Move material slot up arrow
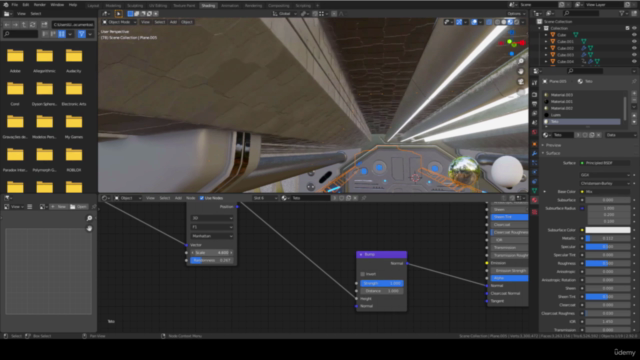Viewport: 640px width, 360px height. 634,116
